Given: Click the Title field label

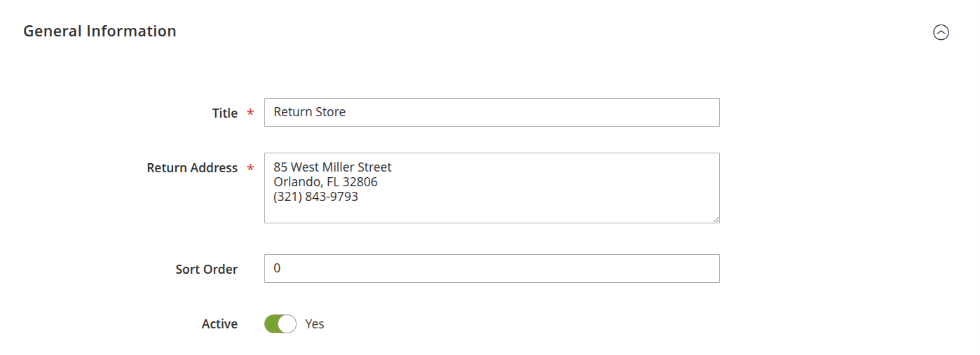Looking at the screenshot, I should pos(224,113).
